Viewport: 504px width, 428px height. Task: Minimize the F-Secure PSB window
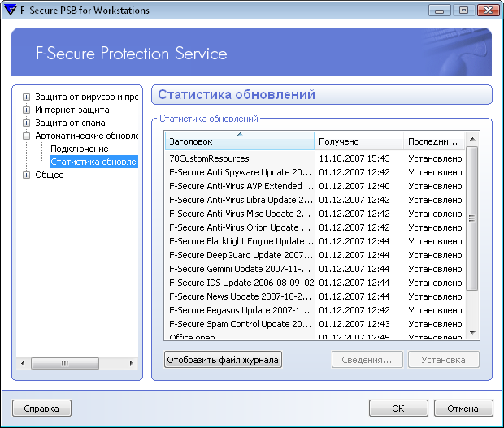click(x=440, y=11)
